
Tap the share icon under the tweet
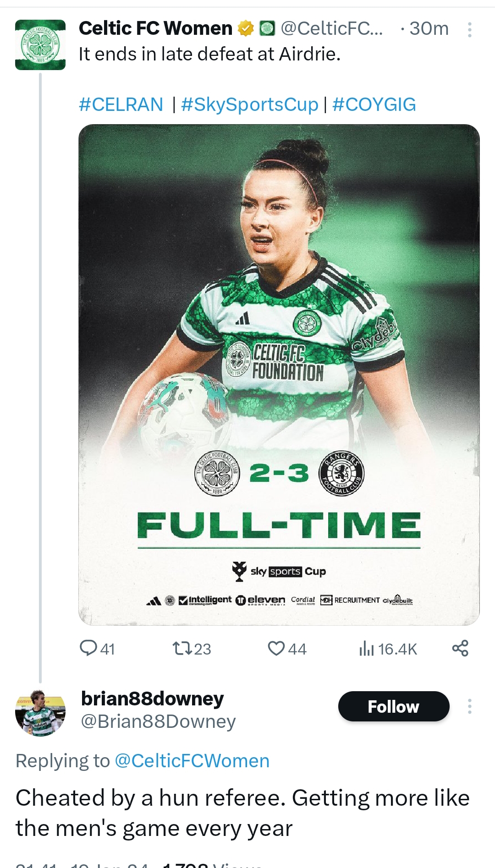(460, 648)
